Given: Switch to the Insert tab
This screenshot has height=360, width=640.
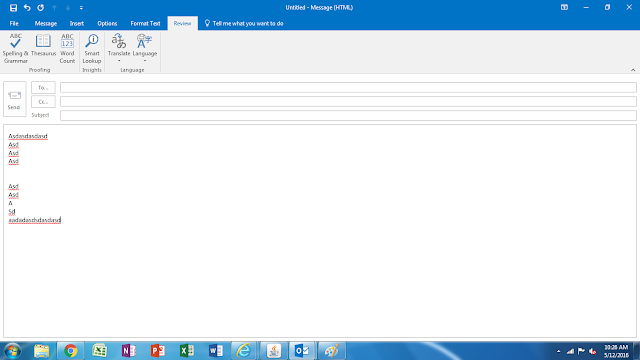Looking at the screenshot, I should click(x=77, y=23).
